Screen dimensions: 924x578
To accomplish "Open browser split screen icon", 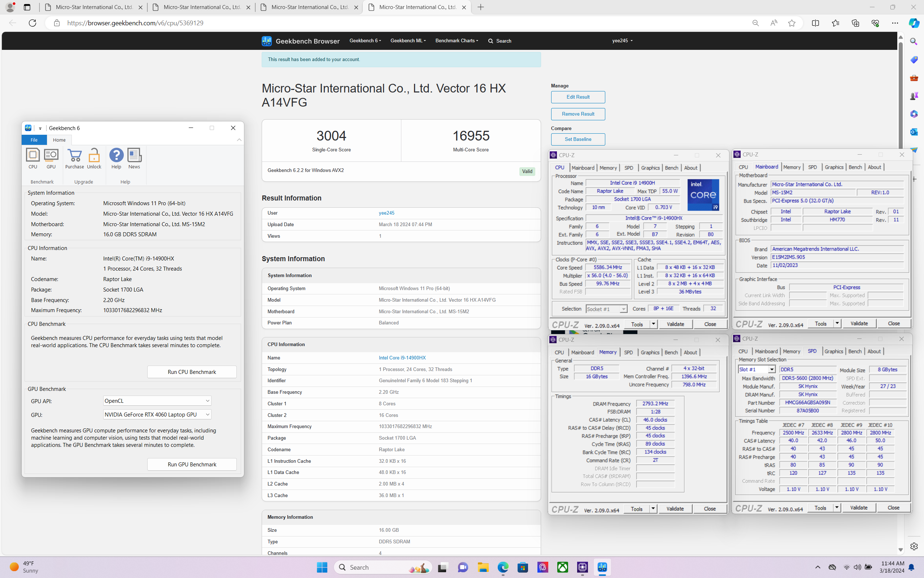I will coord(815,23).
